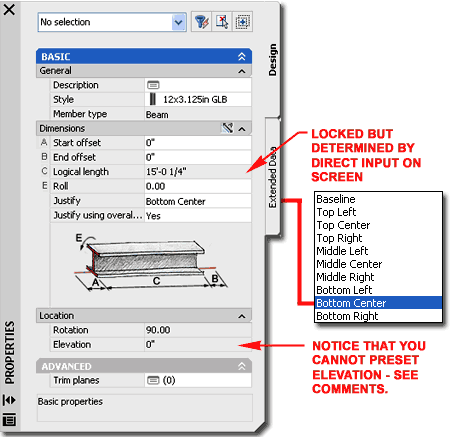Click the Start offset value field

198,143
